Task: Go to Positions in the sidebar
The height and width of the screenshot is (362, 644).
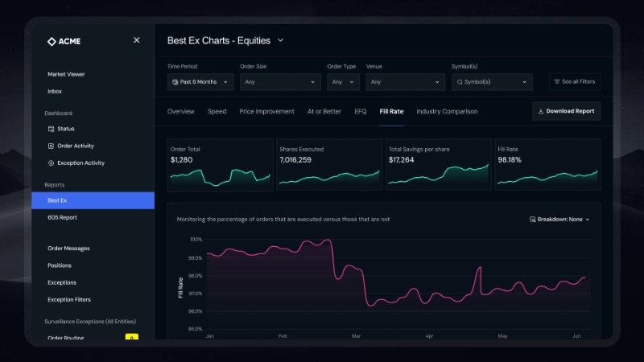Action: click(x=60, y=265)
